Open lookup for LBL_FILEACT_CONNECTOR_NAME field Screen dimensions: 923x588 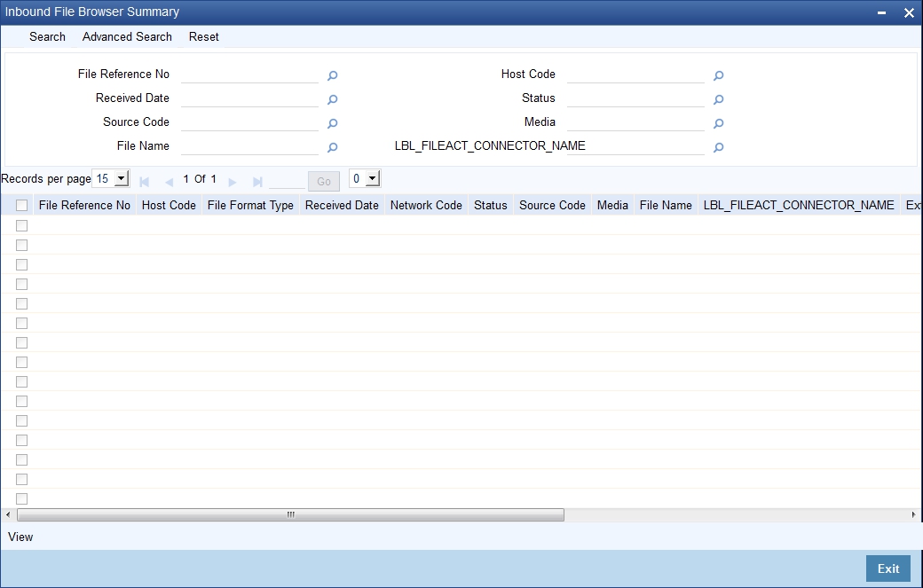(719, 147)
